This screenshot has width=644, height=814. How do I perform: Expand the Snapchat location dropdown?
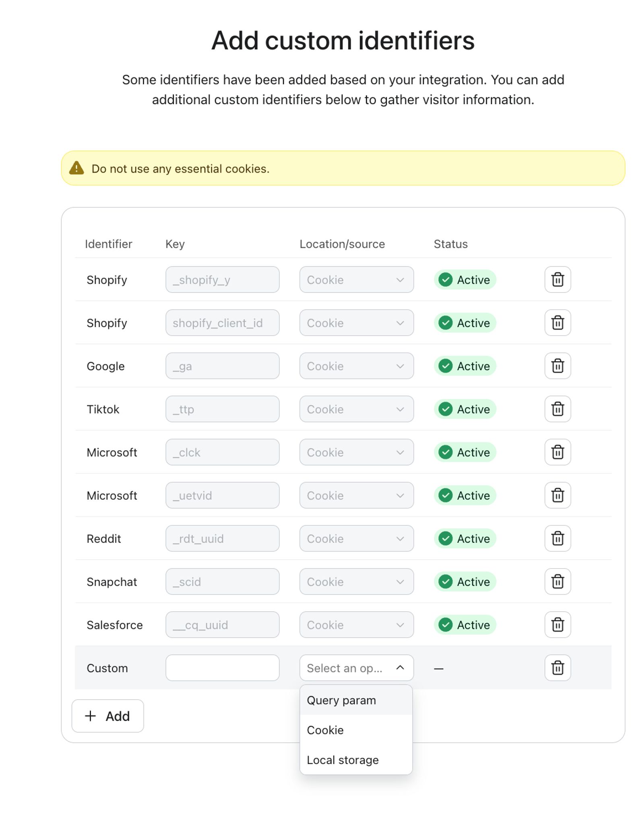click(356, 581)
